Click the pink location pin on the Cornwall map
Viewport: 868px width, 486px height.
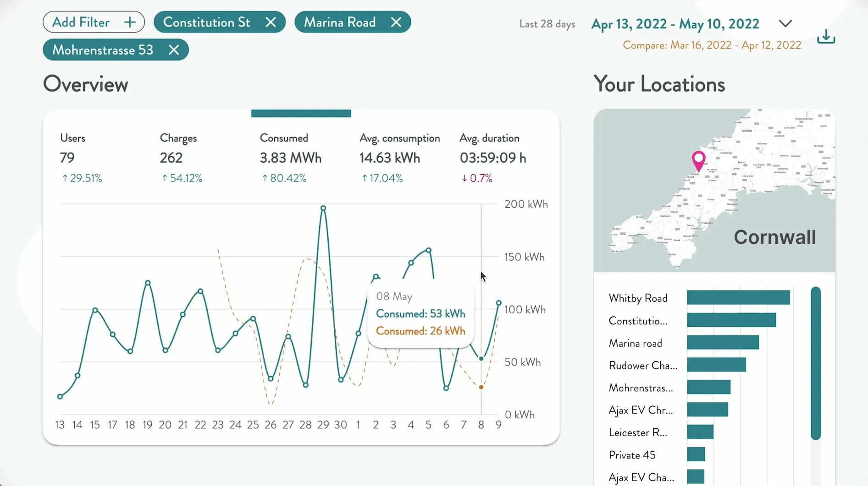698,161
